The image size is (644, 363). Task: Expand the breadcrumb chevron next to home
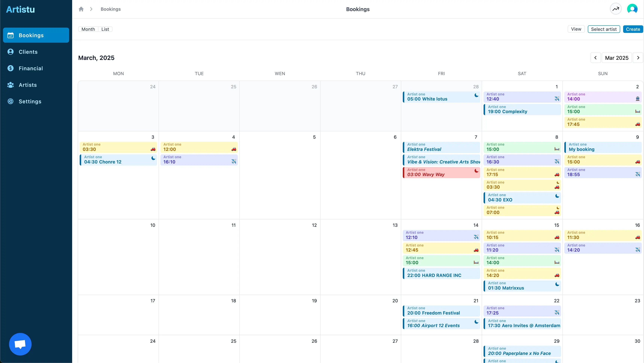(91, 9)
